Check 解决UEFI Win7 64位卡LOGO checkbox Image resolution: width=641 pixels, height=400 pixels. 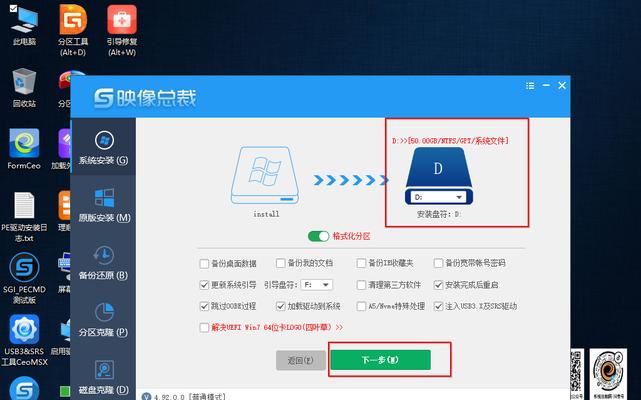pyautogui.click(x=204, y=327)
